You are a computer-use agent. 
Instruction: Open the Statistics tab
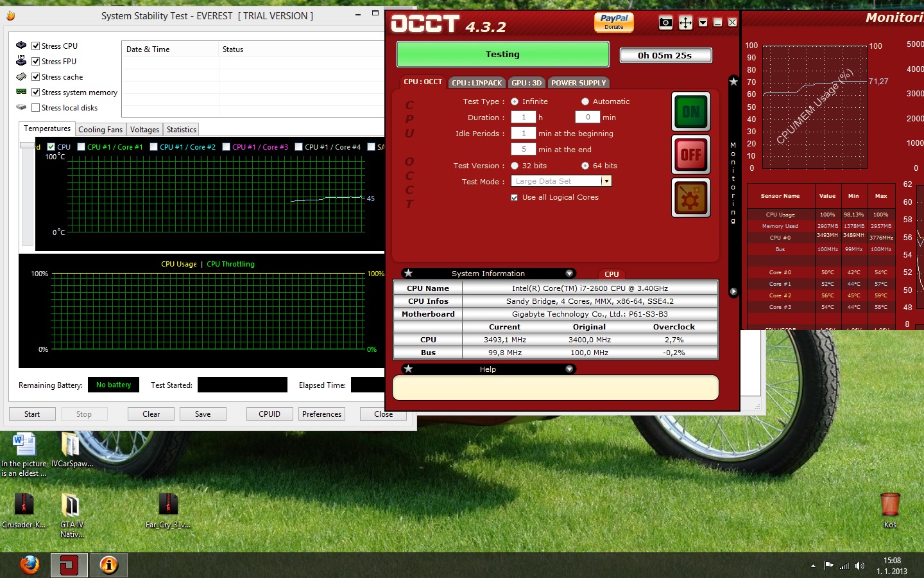182,130
